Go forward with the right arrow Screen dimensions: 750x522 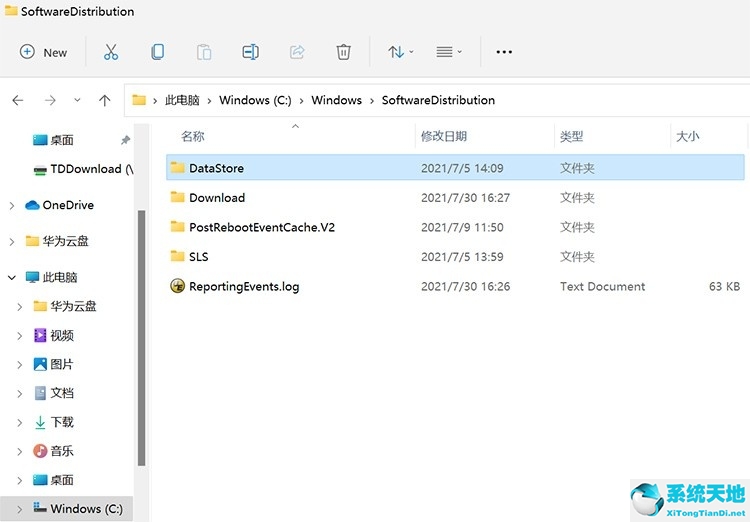click(50, 100)
